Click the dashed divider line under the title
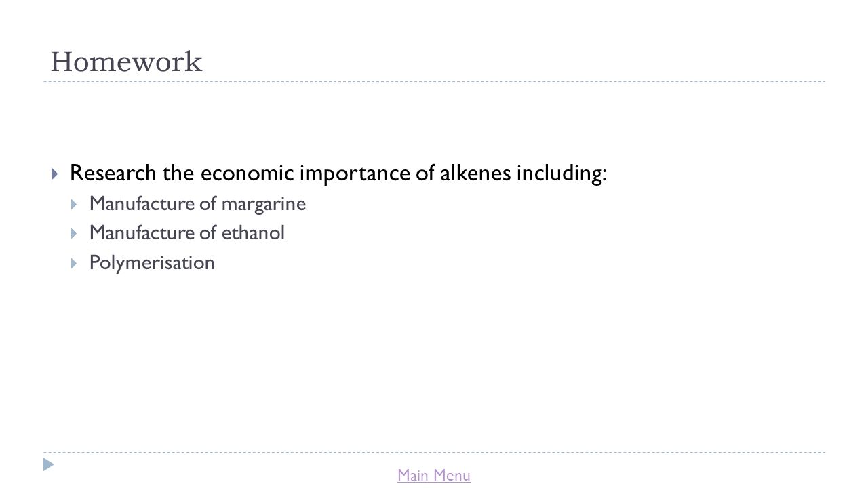The width and height of the screenshot is (868, 488). [x=434, y=82]
